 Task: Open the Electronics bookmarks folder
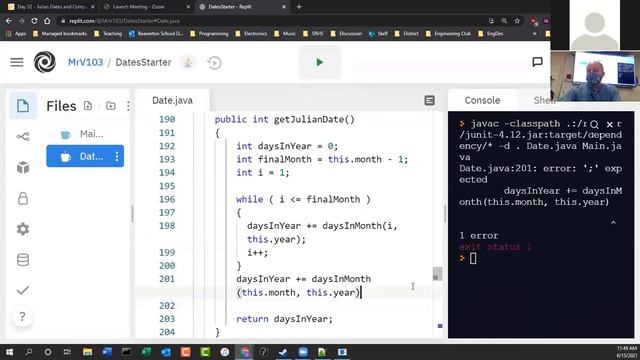point(251,34)
